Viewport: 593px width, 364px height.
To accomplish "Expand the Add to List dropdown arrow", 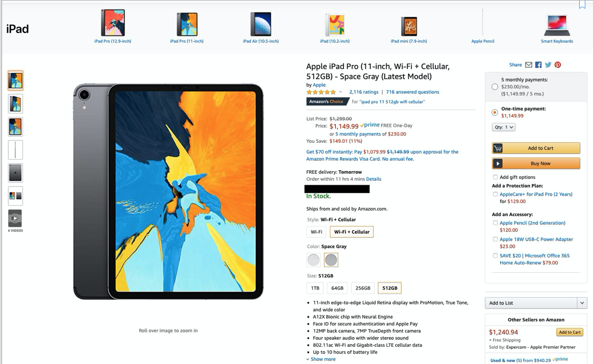I will point(582,303).
